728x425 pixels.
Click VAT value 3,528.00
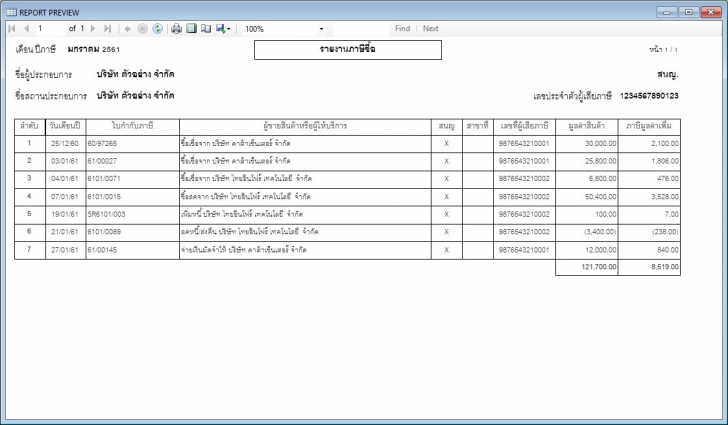click(x=665, y=196)
